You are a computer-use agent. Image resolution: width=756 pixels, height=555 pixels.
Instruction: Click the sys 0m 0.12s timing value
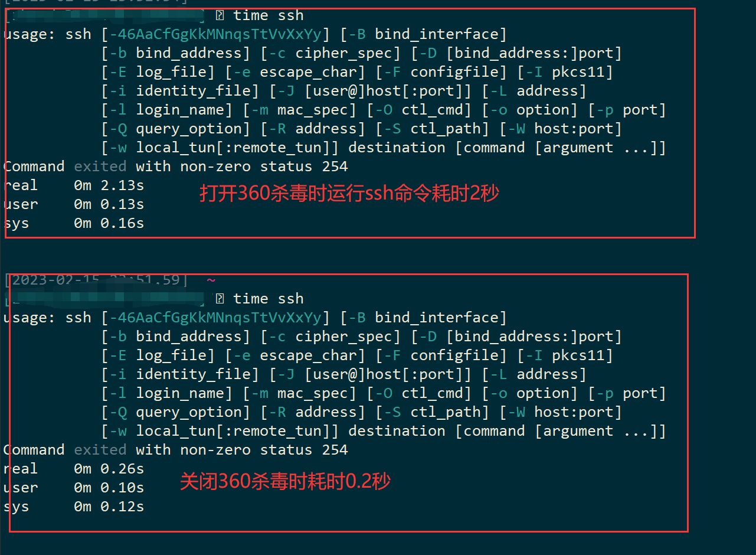coord(109,507)
